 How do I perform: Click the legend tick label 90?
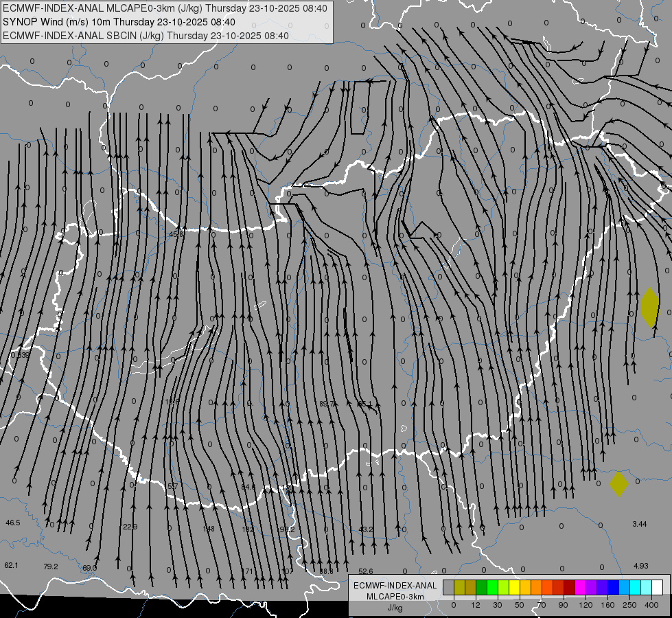point(563,605)
